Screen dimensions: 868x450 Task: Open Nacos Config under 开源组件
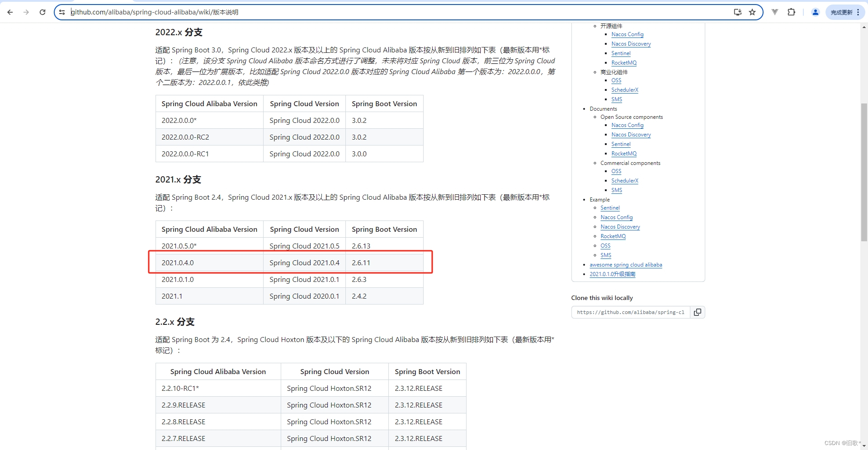click(x=627, y=34)
